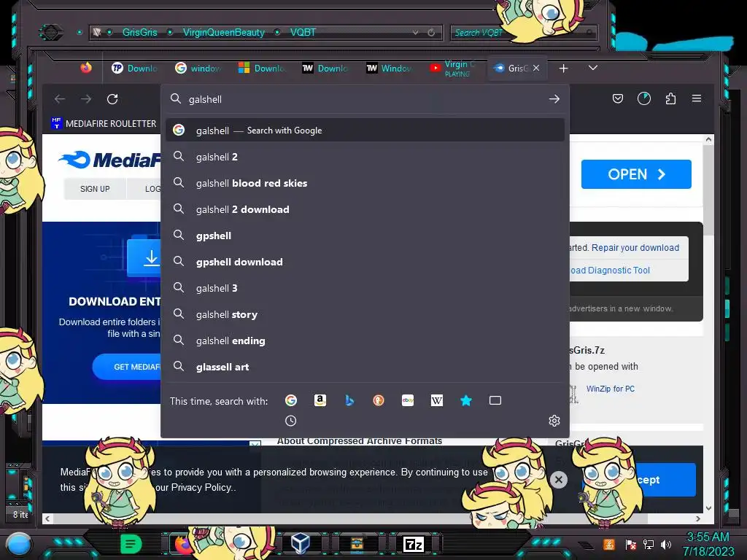747x560 pixels.
Task: Open a new tab with plus button
Action: pos(564,69)
